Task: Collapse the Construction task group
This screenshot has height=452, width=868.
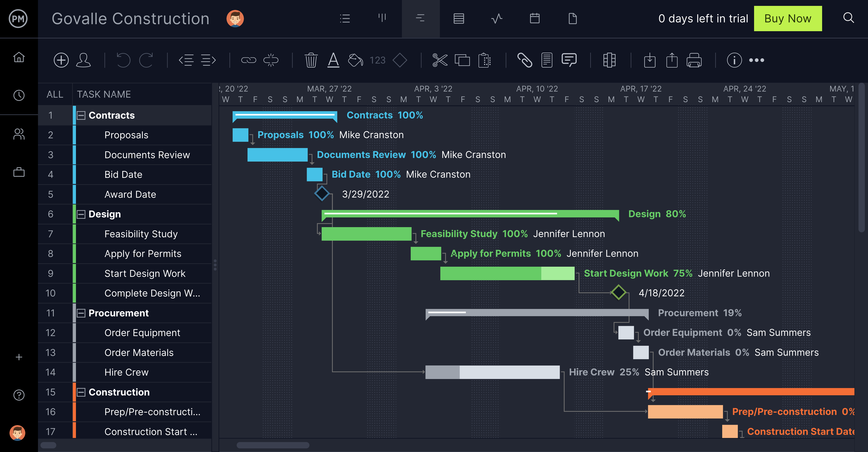Action: [x=81, y=392]
